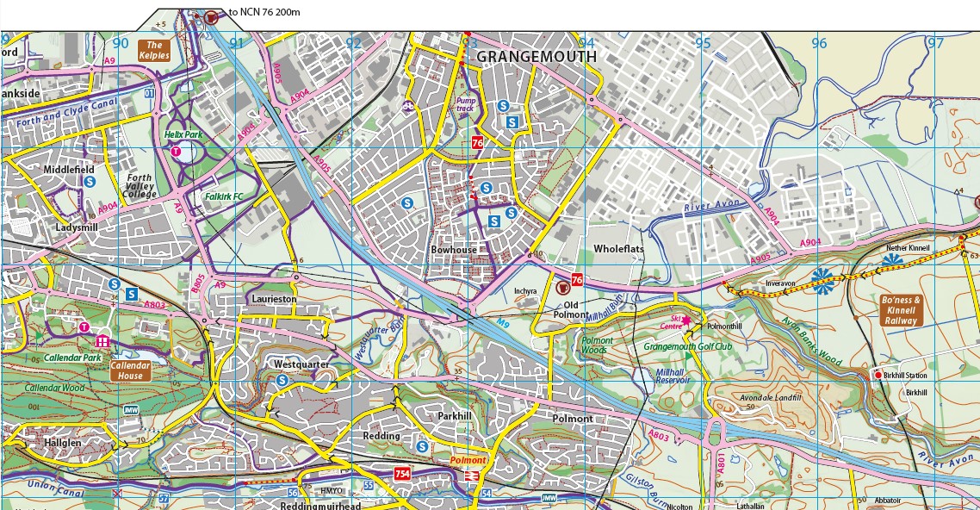Click the JMW trail marker in Callendar Wood

(x=131, y=410)
